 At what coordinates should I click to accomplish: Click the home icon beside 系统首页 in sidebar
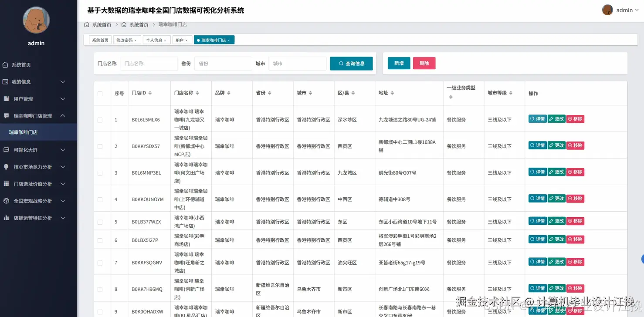(5, 65)
